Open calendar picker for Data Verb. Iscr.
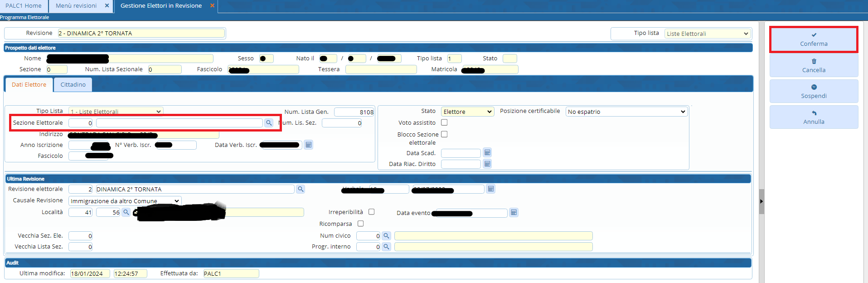The image size is (868, 283). click(x=308, y=145)
